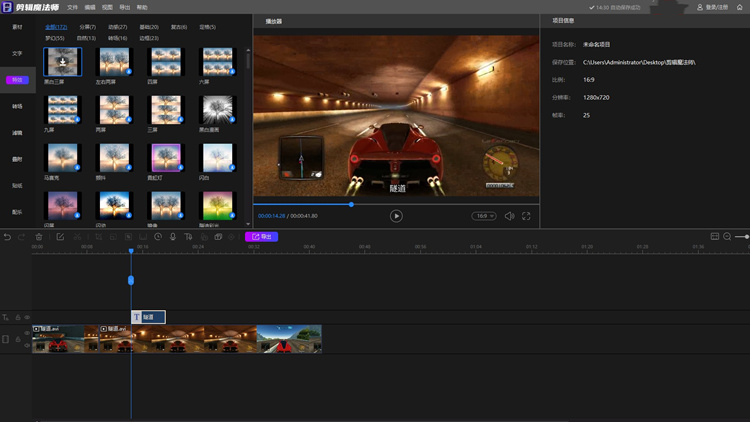The image size is (750, 422).
Task: Click the timeline zoom slider
Action: point(742,236)
